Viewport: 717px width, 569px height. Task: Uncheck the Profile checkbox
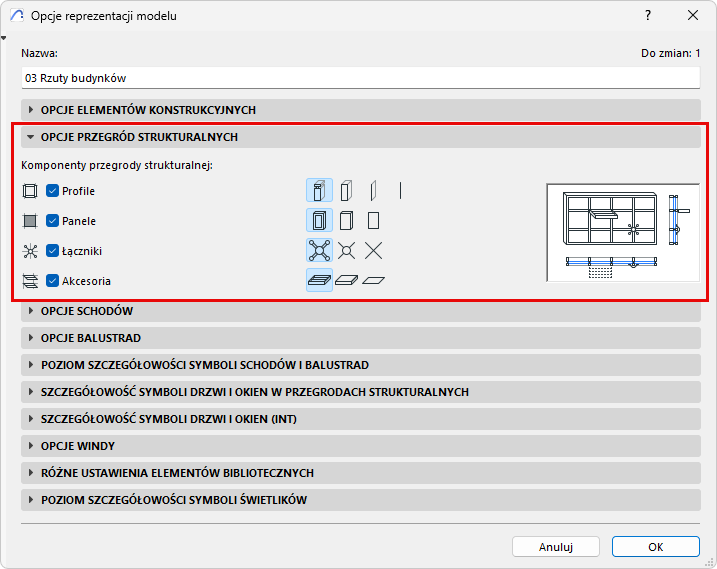(52, 191)
